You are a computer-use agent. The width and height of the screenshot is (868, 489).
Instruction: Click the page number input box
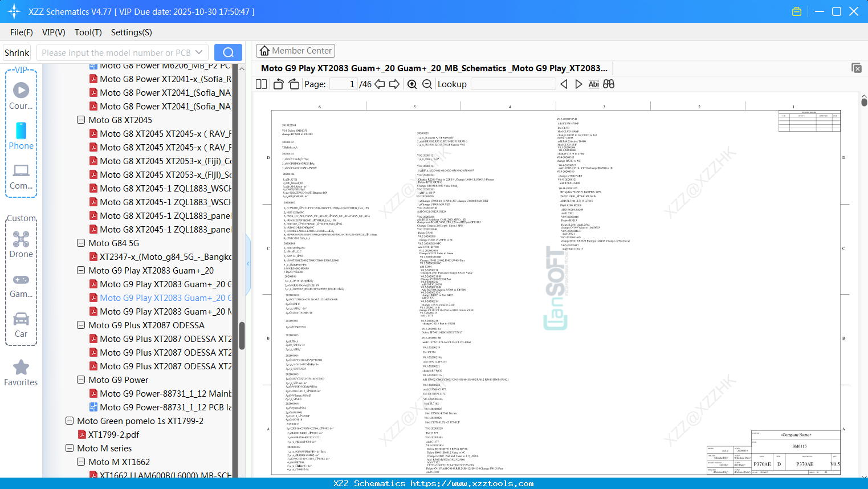click(344, 84)
